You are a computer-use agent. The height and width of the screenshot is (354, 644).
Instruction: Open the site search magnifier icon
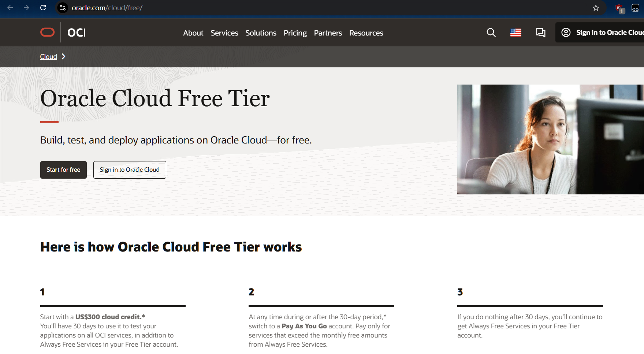(491, 33)
